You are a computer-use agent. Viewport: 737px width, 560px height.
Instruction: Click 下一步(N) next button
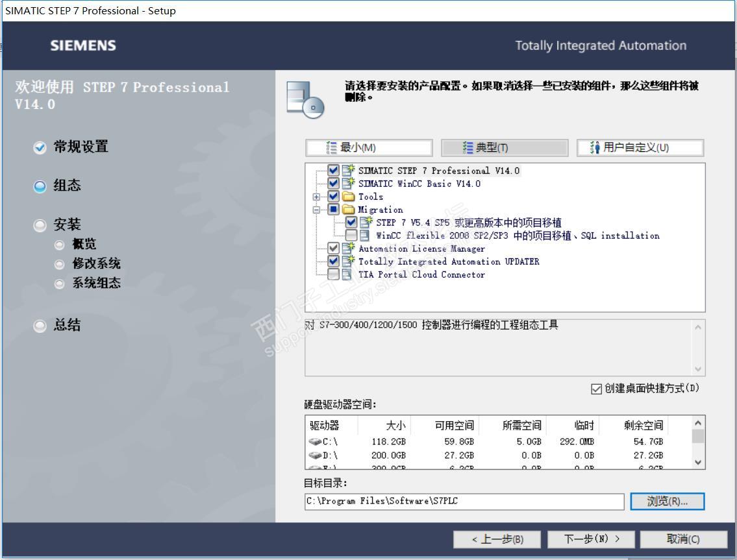[592, 539]
